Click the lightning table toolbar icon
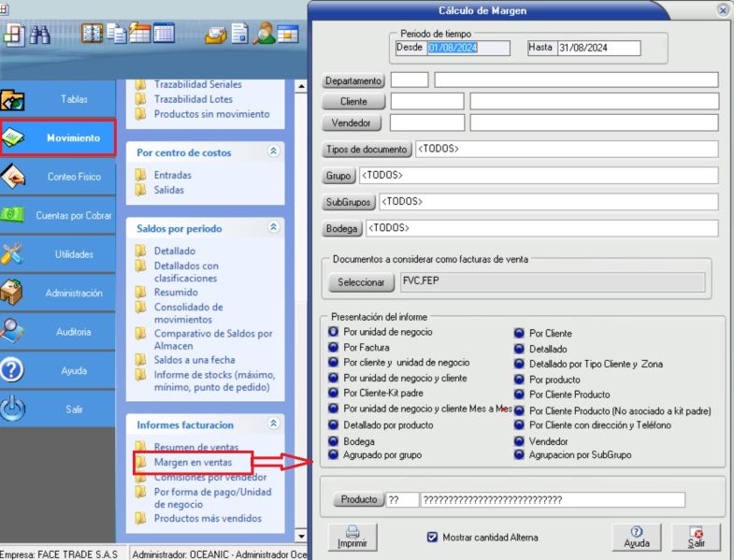The width and height of the screenshot is (734, 560). [x=140, y=35]
